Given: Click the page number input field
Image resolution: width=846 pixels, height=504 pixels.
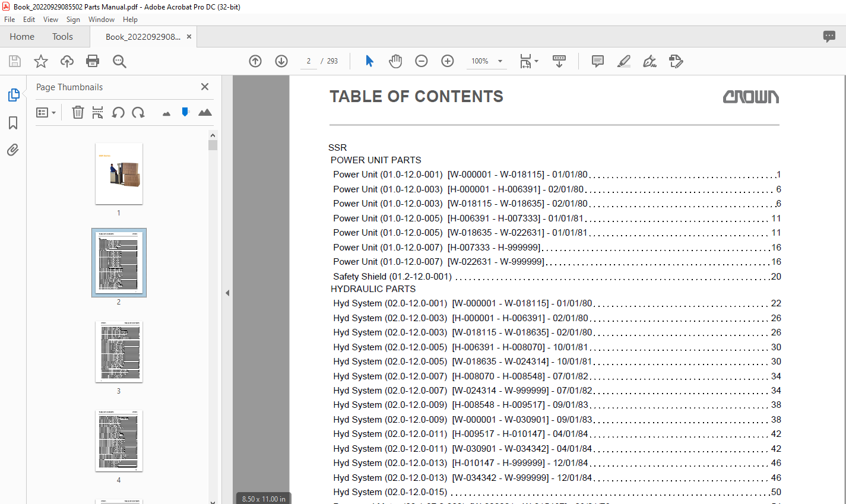Looking at the screenshot, I should pos(308,61).
